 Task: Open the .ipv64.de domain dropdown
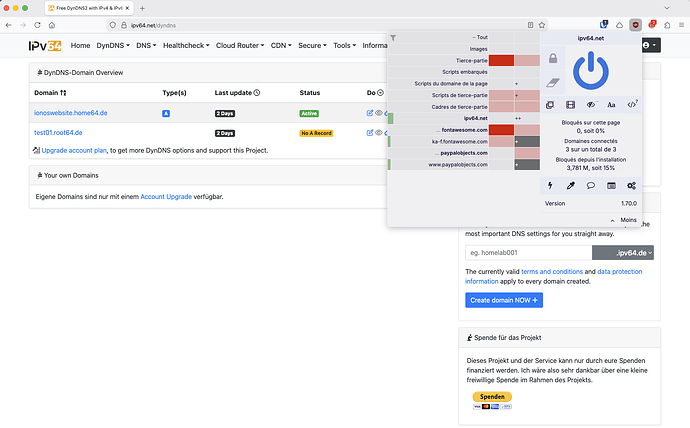(x=623, y=253)
